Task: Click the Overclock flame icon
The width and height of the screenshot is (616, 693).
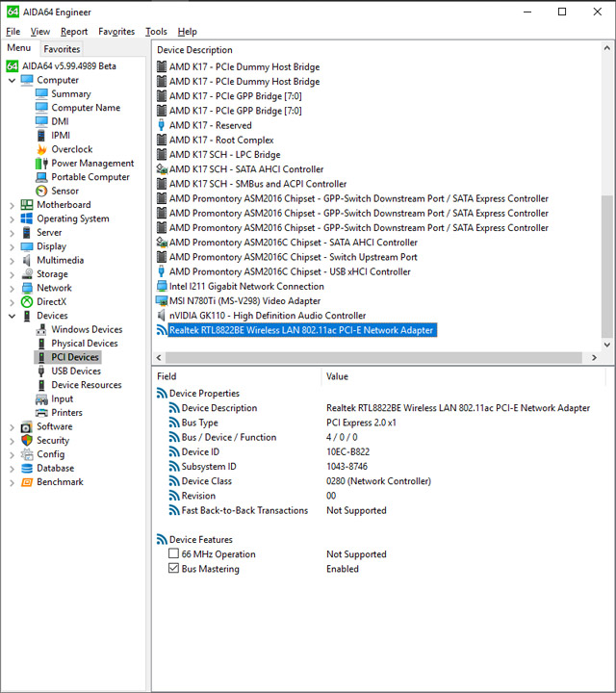Action: click(x=41, y=149)
